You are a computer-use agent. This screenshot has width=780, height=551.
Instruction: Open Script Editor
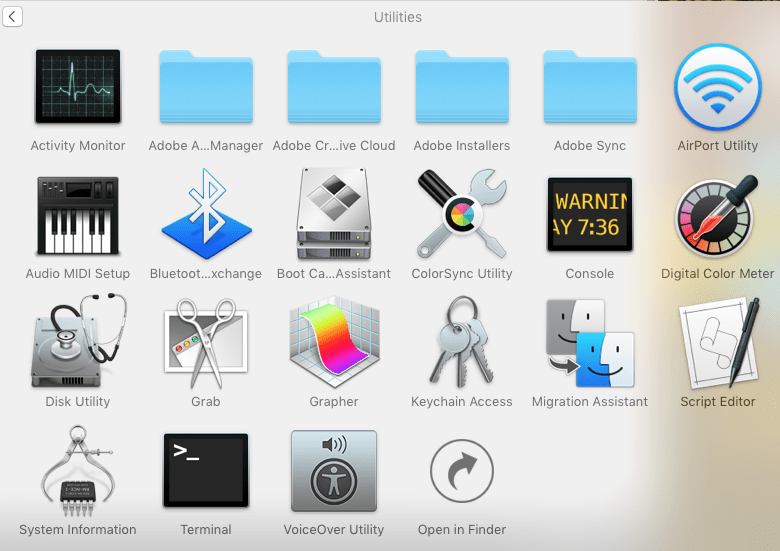coord(720,343)
